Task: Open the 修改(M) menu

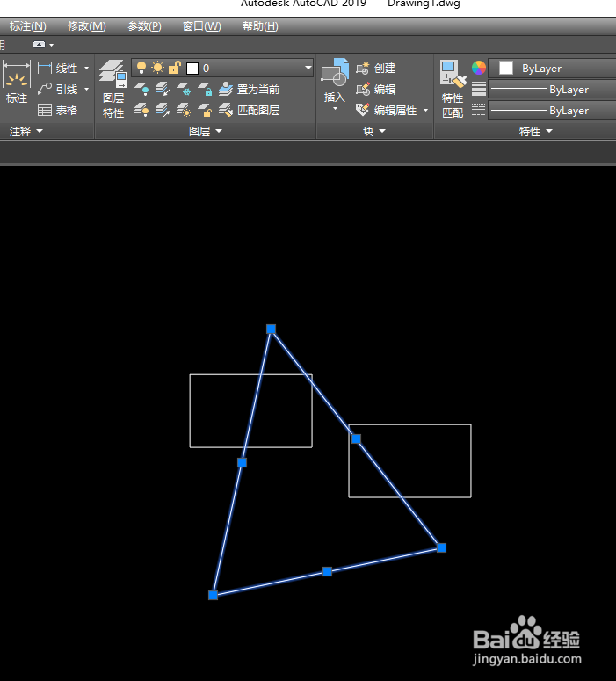Action: tap(86, 26)
